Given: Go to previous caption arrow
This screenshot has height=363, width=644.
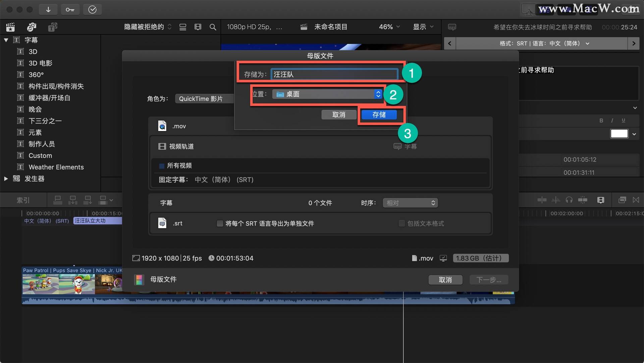Looking at the screenshot, I should [449, 43].
